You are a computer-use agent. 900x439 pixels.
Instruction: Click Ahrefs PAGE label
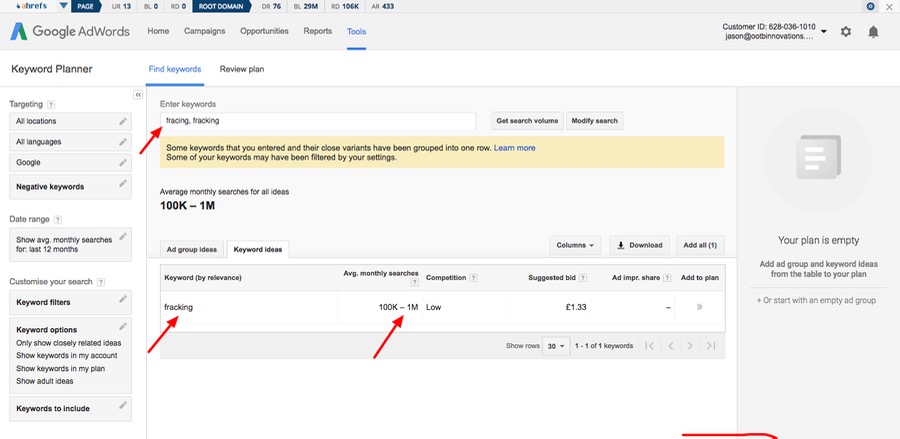tap(86, 6)
